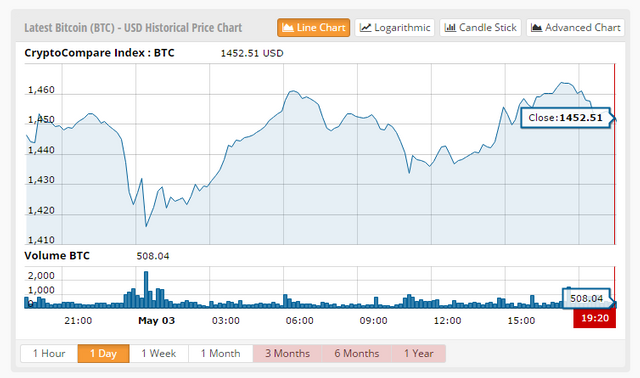This screenshot has height=378, width=640.
Task: Click the 09:00 time axis label
Action: coord(373,321)
